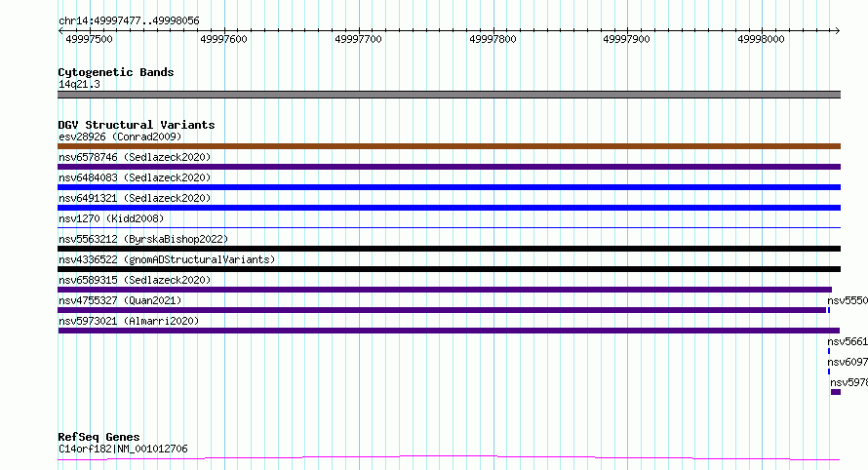Select the Cytogenetic Bands track heading

(116, 72)
